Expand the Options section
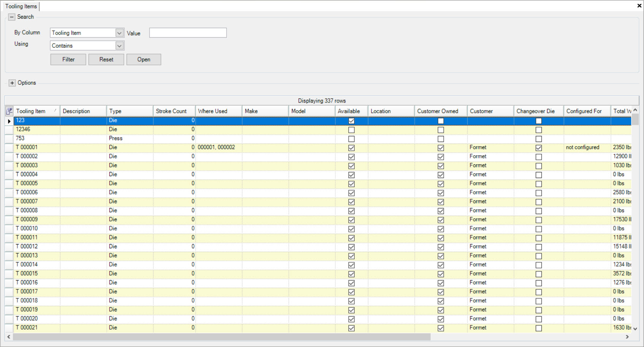Viewport: 644px width, 347px height. point(12,83)
